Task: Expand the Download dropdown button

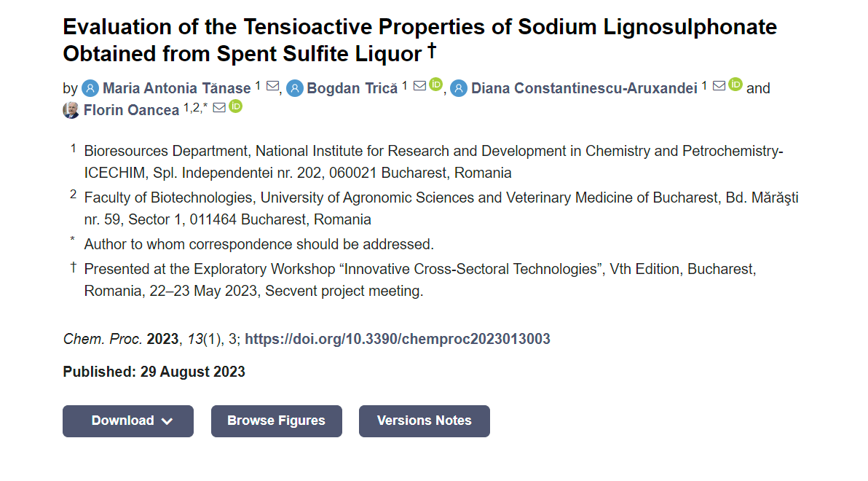Action: point(128,421)
